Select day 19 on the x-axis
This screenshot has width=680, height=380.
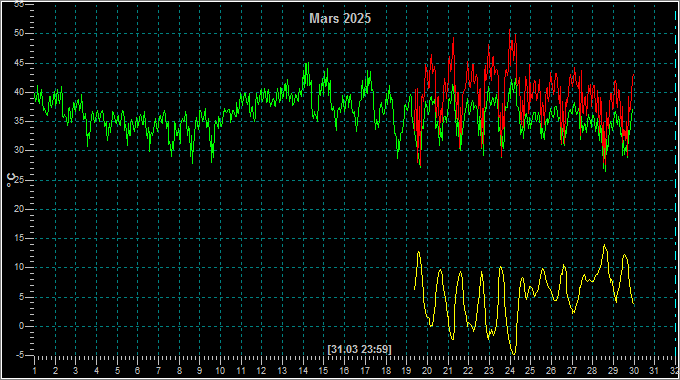pos(406,371)
